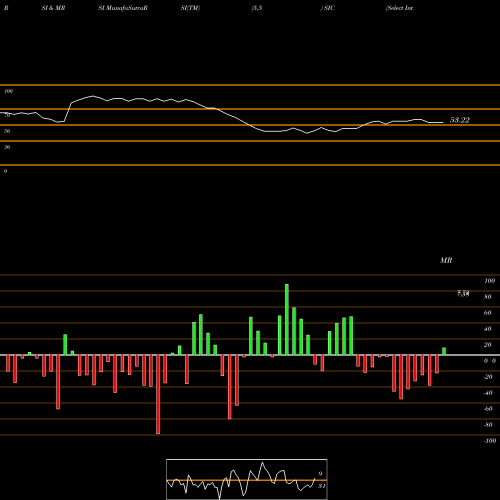Click the longest red momentum bar
The image size is (500, 500).
[x=158, y=394]
